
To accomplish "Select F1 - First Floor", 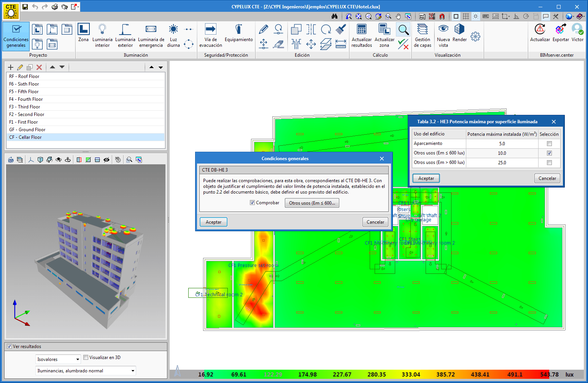I will (x=86, y=122).
